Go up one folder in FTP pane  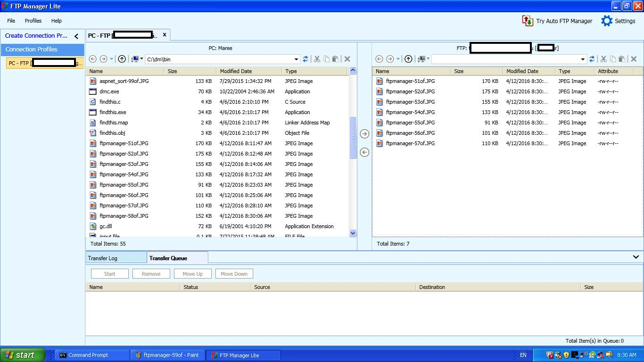point(408,59)
